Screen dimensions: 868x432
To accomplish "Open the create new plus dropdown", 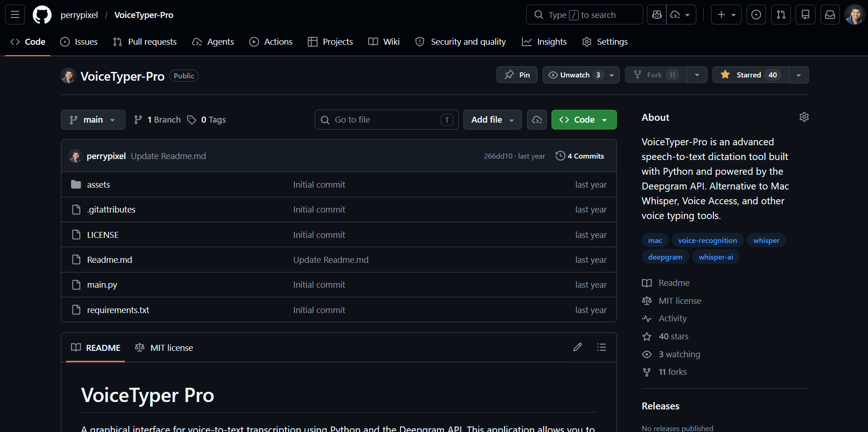I will click(726, 15).
